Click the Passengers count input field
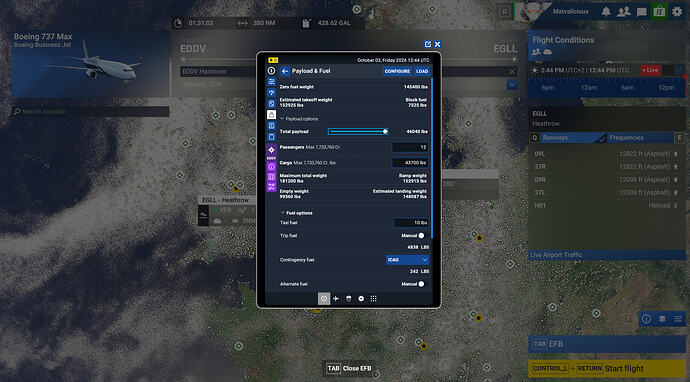This screenshot has height=382, width=690. [x=410, y=147]
